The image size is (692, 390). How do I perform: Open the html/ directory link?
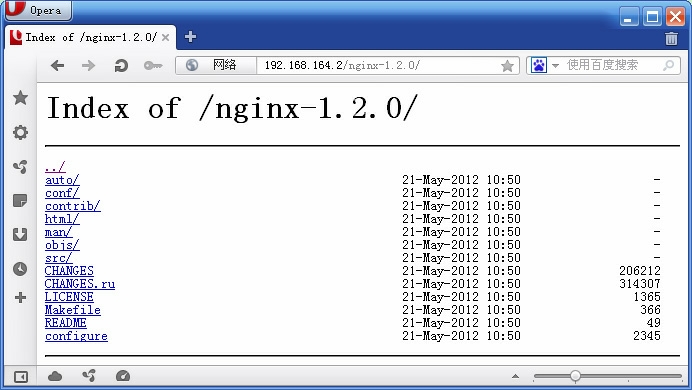[x=62, y=219]
